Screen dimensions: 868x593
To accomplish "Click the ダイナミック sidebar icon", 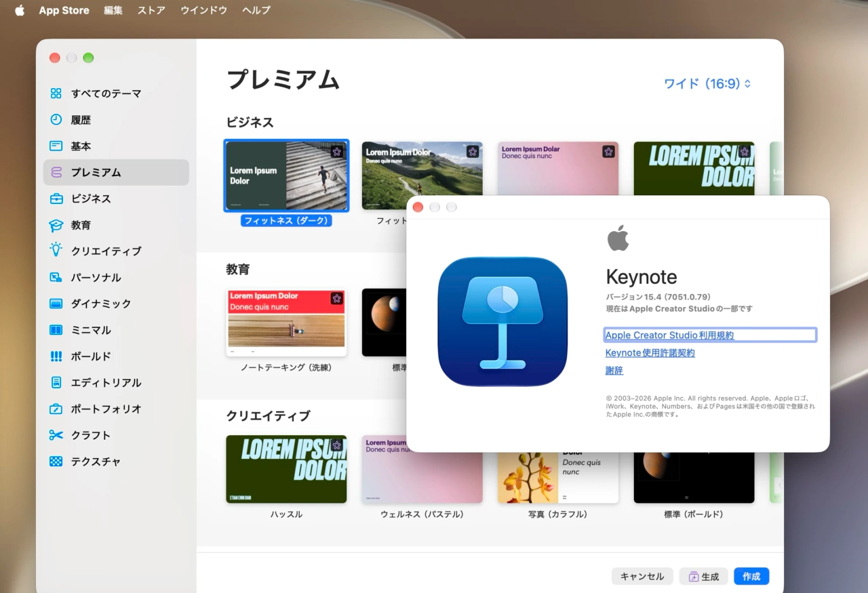I will coord(56,304).
